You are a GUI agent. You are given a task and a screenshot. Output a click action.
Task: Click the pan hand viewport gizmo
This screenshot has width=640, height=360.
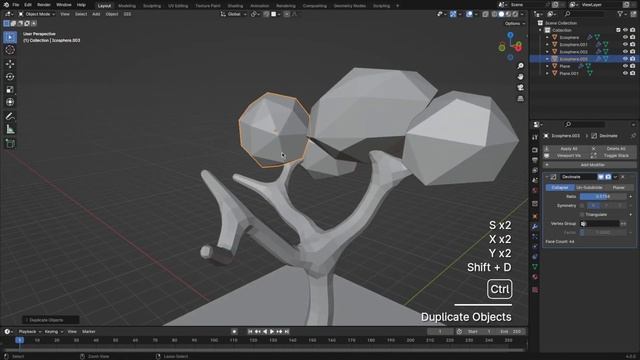point(520,77)
